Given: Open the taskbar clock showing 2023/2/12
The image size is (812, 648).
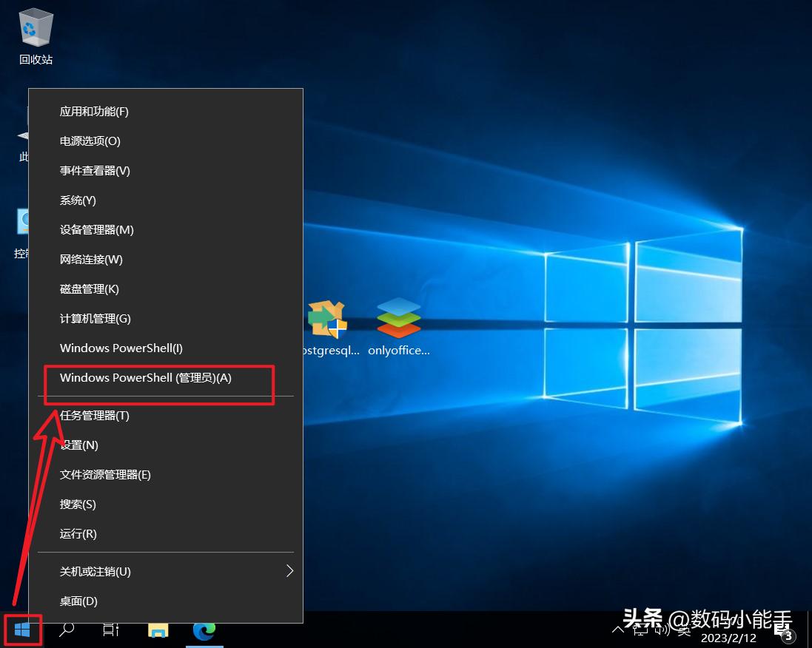Looking at the screenshot, I should click(728, 638).
